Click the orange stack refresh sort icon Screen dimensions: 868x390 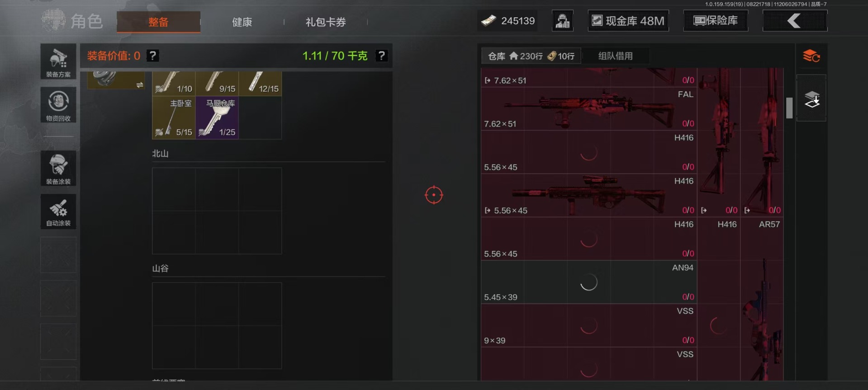click(x=811, y=56)
